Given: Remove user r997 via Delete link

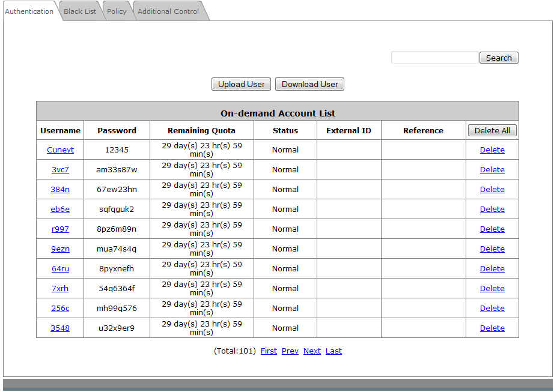Looking at the screenshot, I should [492, 229].
